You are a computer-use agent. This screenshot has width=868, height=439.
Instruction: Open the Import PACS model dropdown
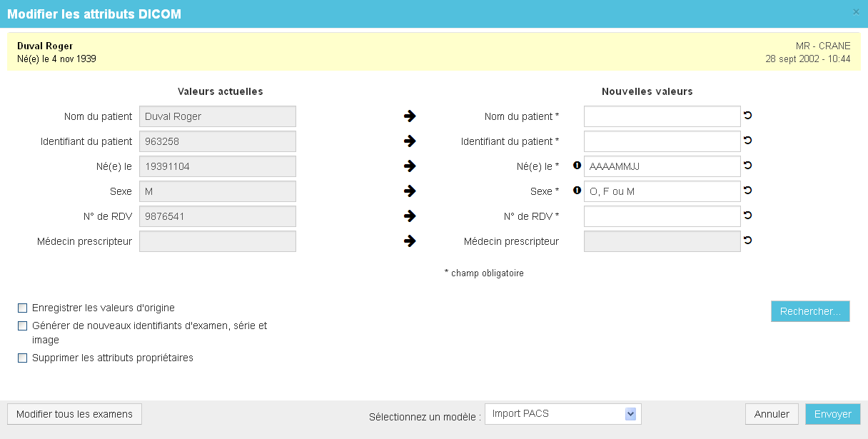(563, 414)
